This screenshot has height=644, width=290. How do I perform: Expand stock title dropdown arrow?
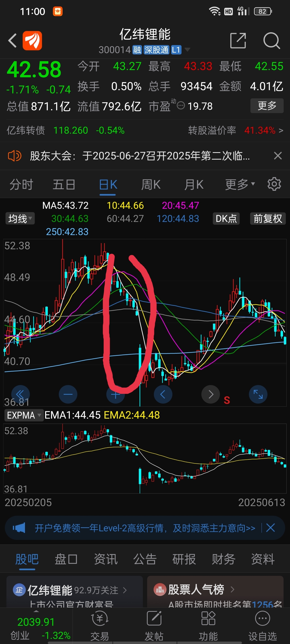click(x=187, y=50)
